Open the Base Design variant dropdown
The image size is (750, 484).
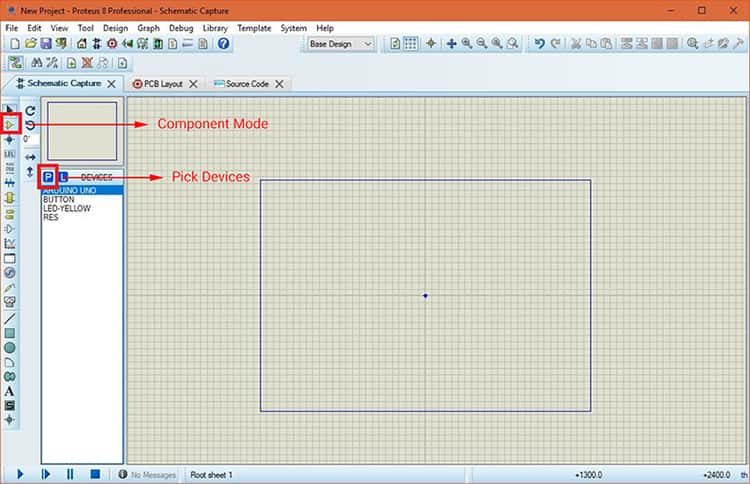(341, 44)
